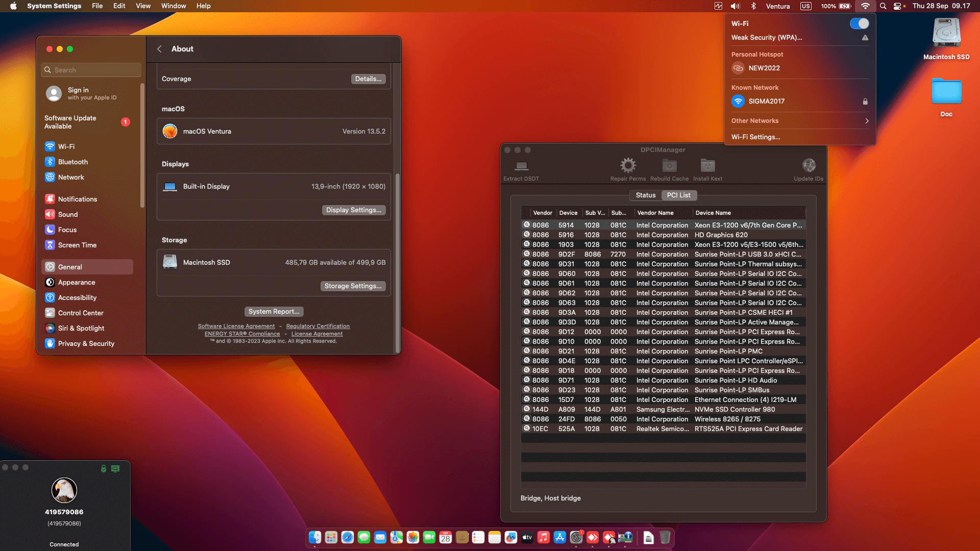Viewport: 980px width, 551px height.
Task: Click the back arrow in the About pane
Action: pos(159,48)
